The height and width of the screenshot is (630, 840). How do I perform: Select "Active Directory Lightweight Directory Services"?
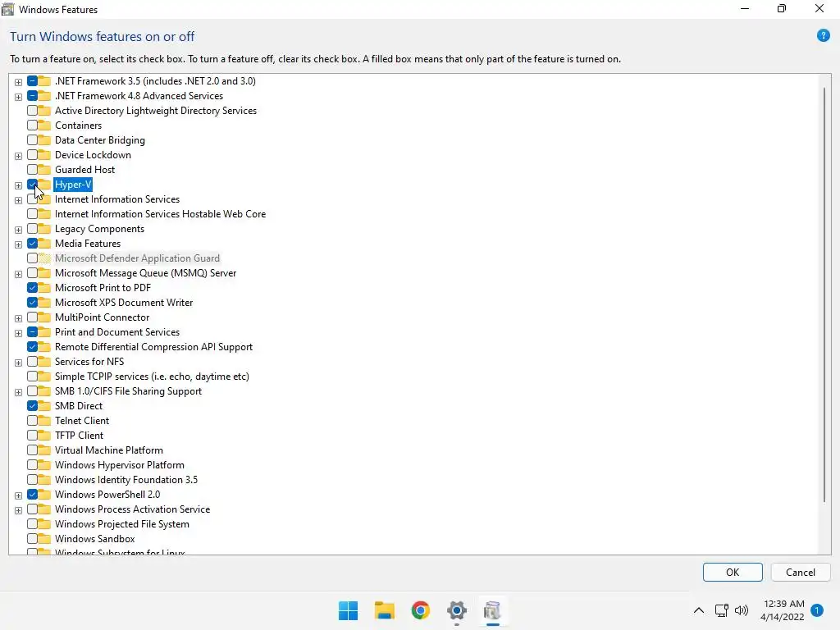coord(155,111)
